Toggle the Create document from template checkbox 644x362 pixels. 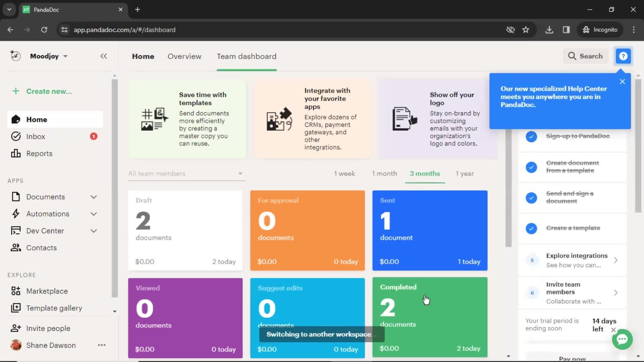[x=531, y=167]
